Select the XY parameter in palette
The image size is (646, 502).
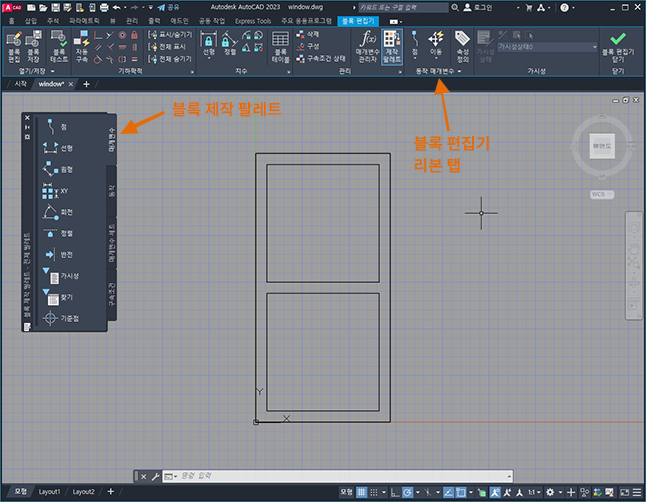56,191
